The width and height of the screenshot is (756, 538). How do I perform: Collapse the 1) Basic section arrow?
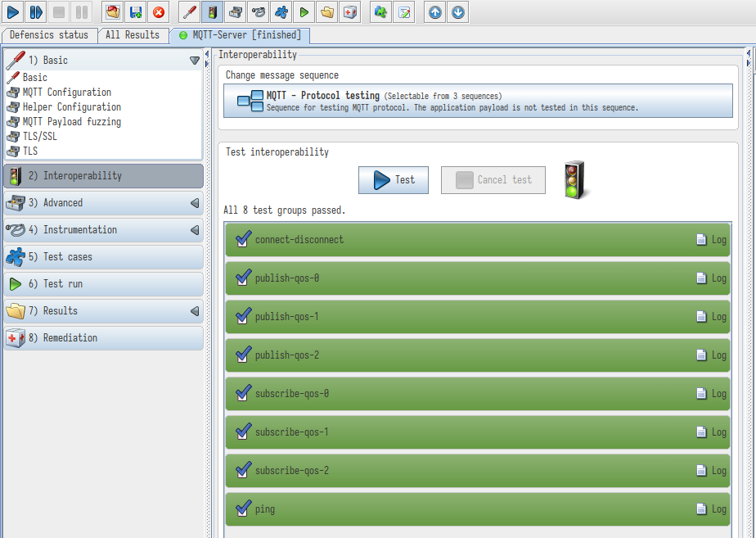pyautogui.click(x=195, y=61)
